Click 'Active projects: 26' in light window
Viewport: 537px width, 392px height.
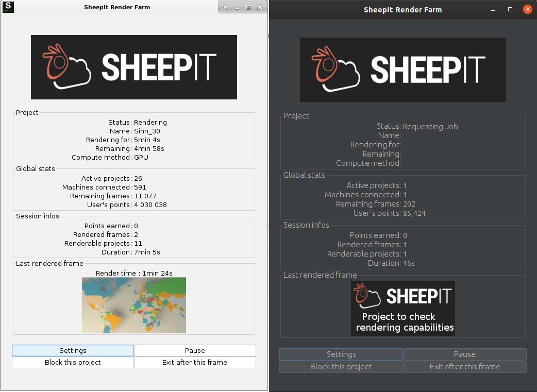(x=112, y=178)
